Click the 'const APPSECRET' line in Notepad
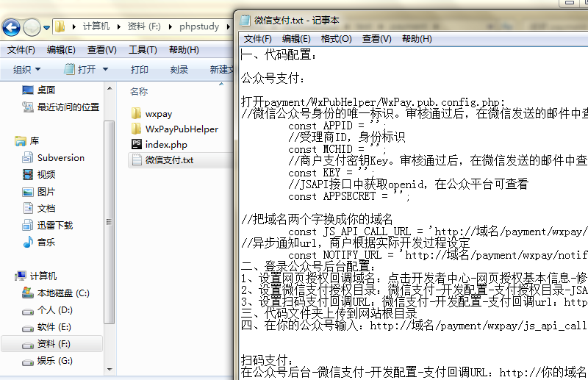Screen dimensions: 588x380 click(348, 196)
